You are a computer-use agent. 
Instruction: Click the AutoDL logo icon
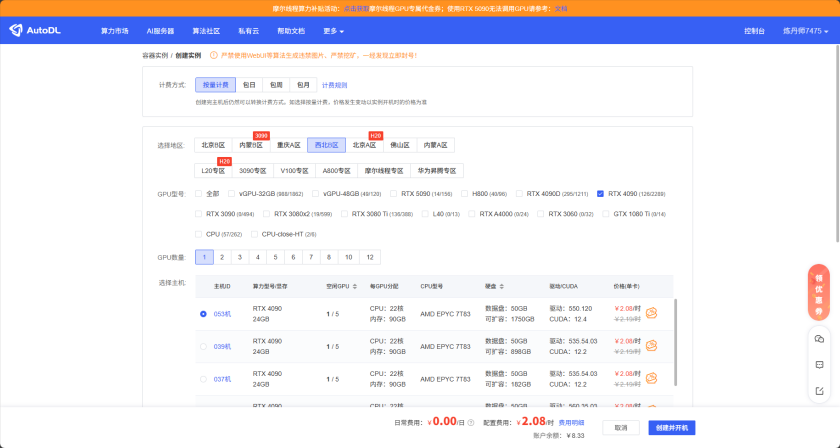point(16,31)
